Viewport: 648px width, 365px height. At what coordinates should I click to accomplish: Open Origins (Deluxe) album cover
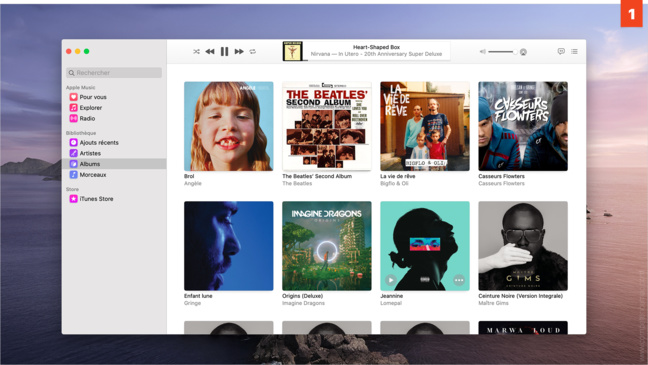(326, 246)
